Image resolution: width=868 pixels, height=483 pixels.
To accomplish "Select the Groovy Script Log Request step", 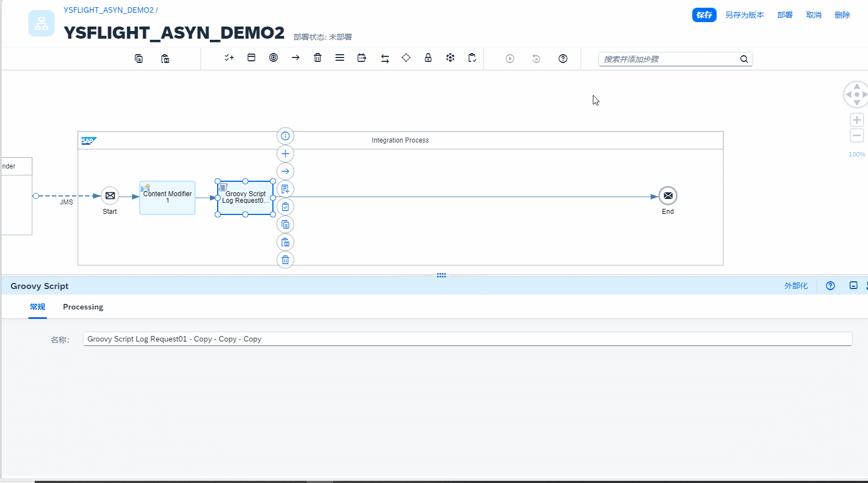I will click(245, 198).
